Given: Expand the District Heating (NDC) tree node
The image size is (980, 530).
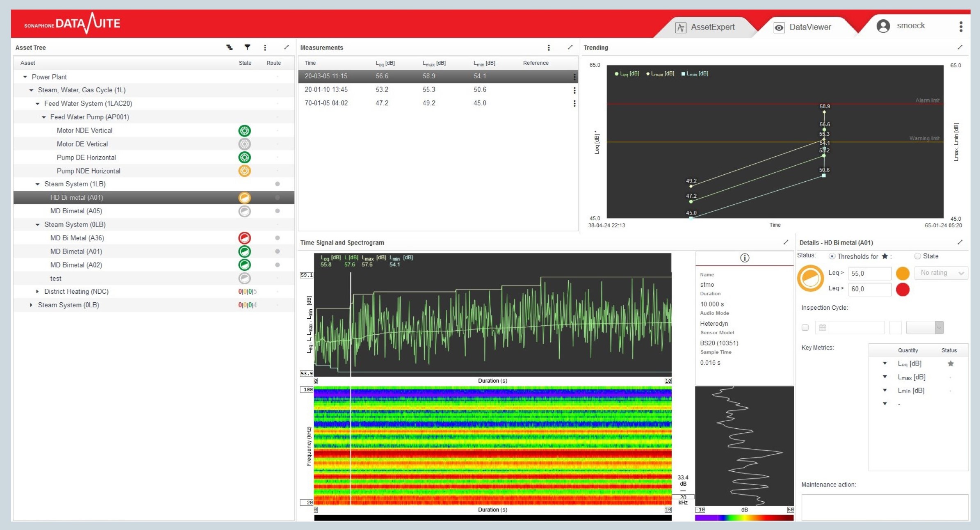Looking at the screenshot, I should click(x=37, y=292).
